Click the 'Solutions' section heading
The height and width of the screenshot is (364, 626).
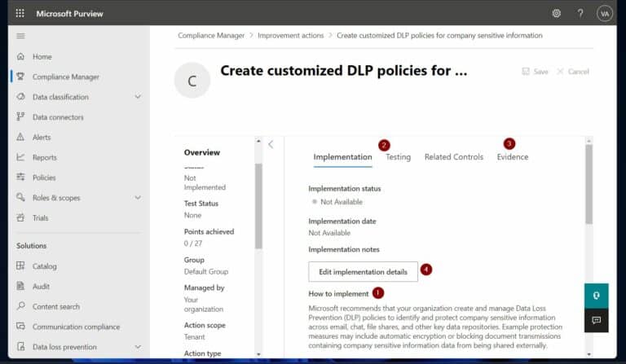(x=32, y=246)
